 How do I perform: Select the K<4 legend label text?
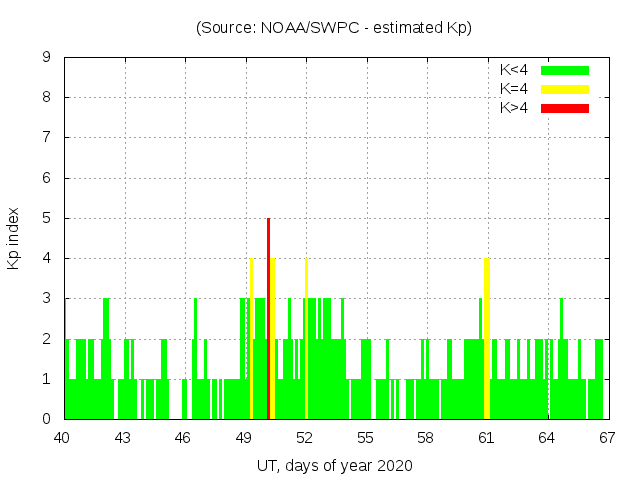point(514,70)
